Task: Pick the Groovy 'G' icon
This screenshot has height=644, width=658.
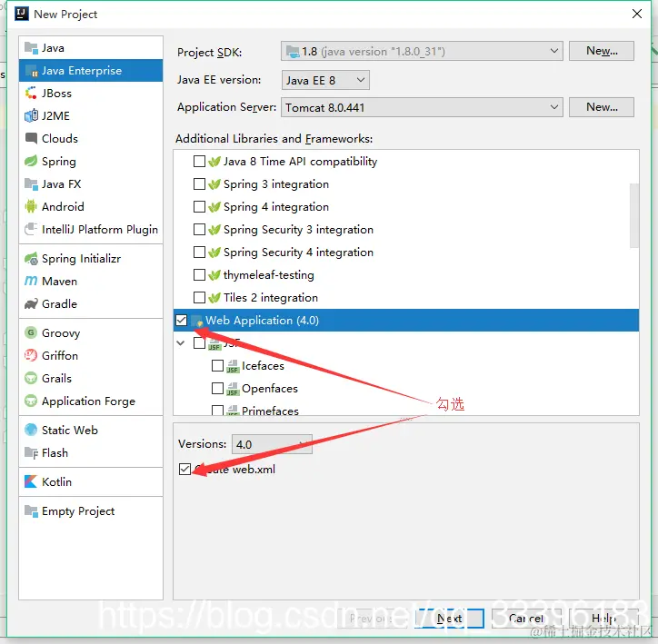Action: pyautogui.click(x=31, y=333)
